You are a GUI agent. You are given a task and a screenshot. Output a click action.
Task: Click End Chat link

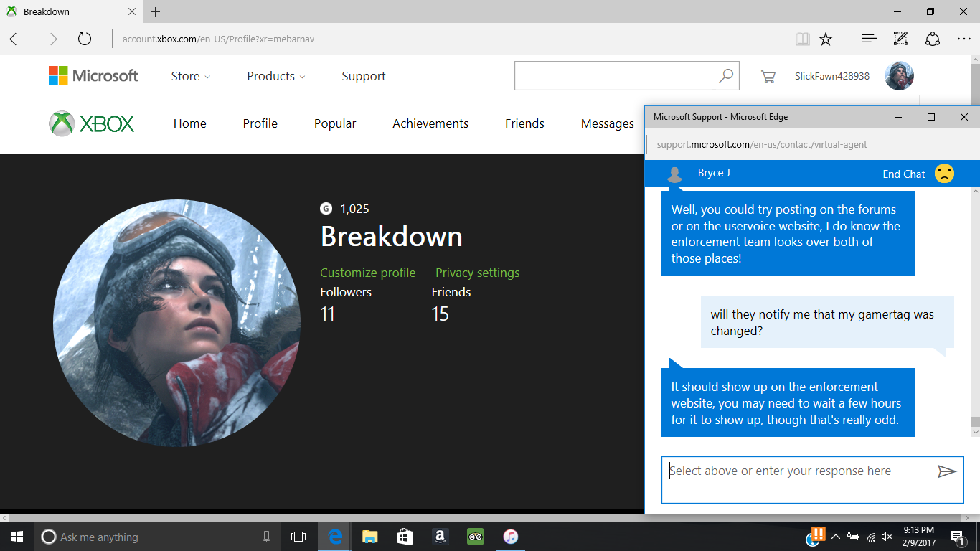point(904,174)
